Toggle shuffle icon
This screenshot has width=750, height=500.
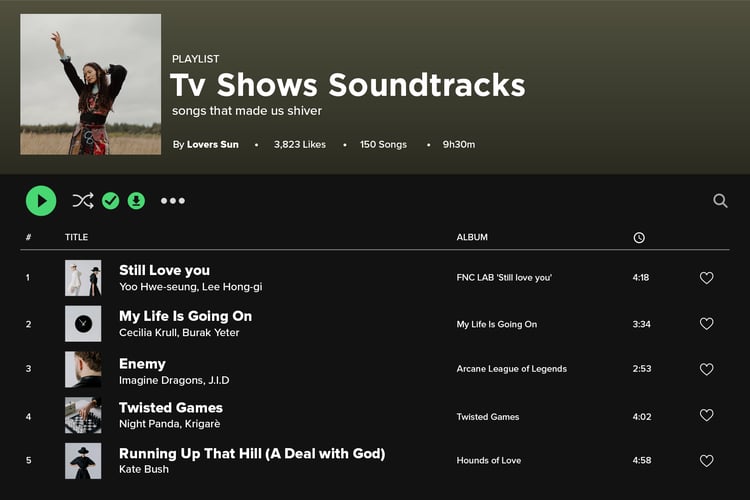point(83,201)
